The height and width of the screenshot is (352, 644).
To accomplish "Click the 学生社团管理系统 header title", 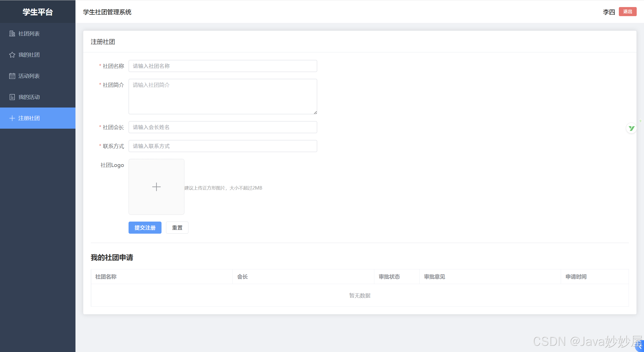I will pyautogui.click(x=107, y=12).
